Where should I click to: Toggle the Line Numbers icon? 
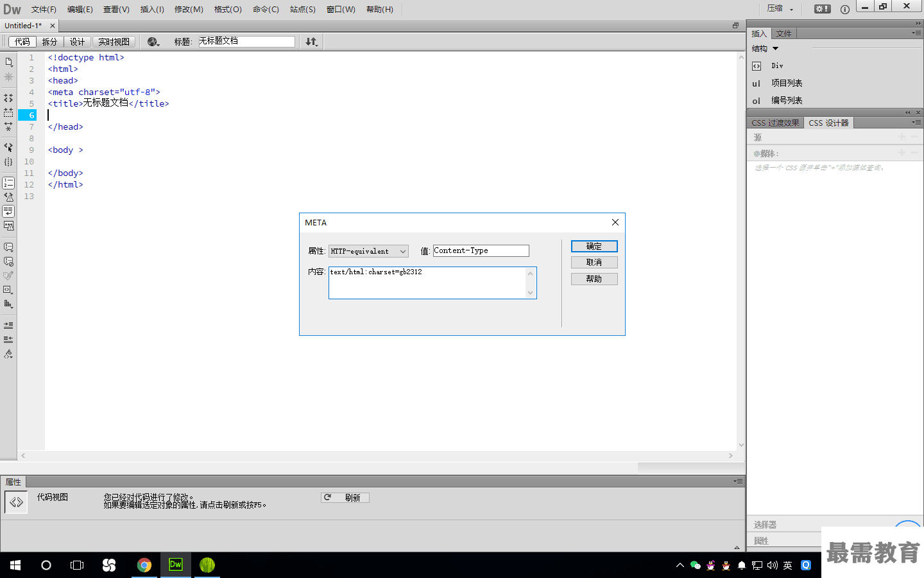(8, 183)
